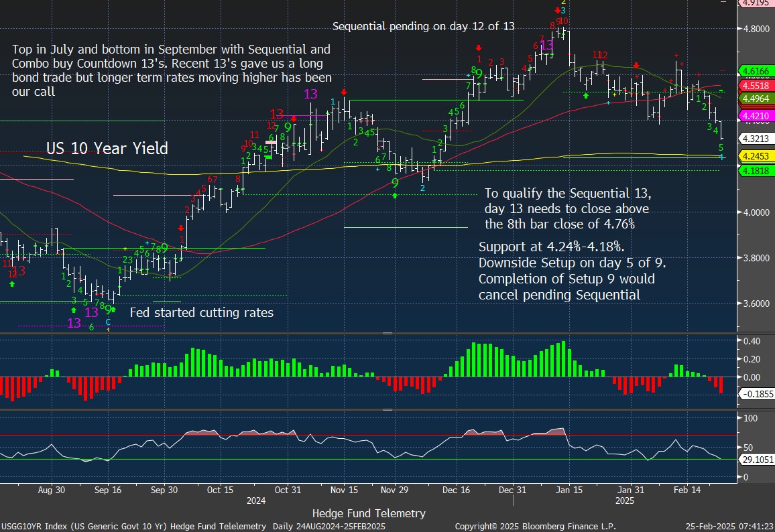The width and height of the screenshot is (775, 532).
Task: Click the grip handle above the histogram panel
Action: coord(387,334)
